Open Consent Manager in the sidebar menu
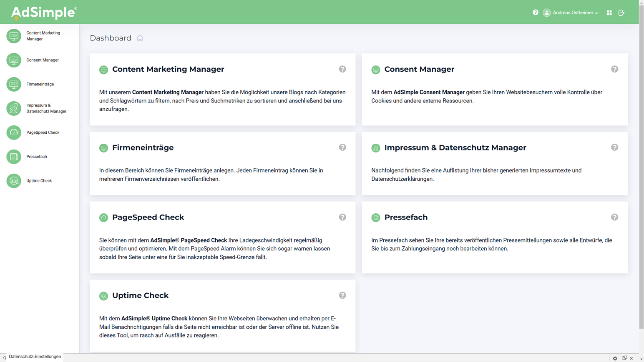This screenshot has width=644, height=362. coord(43,60)
